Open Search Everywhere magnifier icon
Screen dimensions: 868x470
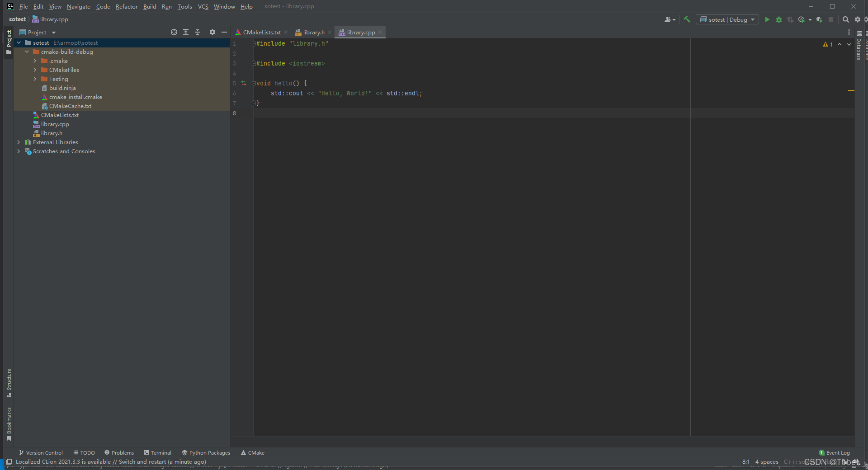(x=845, y=19)
